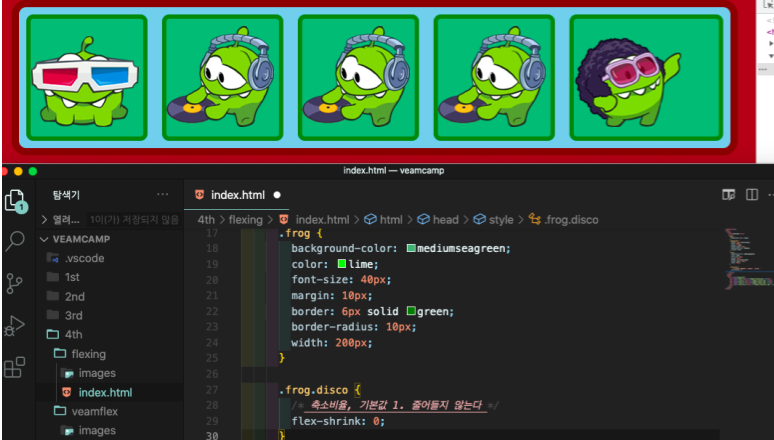Image resolution: width=774 pixels, height=440 pixels.
Task: Click the .frog.disco breadcrumb symbol
Action: pyautogui.click(x=571, y=220)
